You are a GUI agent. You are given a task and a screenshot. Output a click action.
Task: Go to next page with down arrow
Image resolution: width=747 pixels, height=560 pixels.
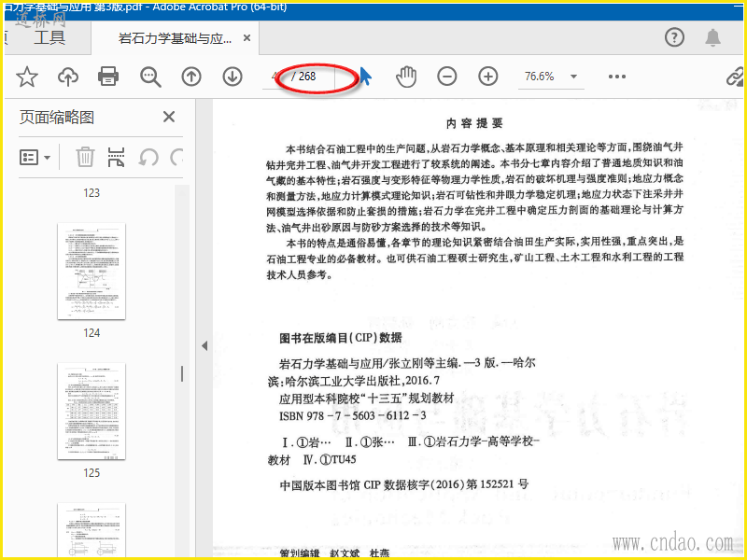click(x=233, y=77)
